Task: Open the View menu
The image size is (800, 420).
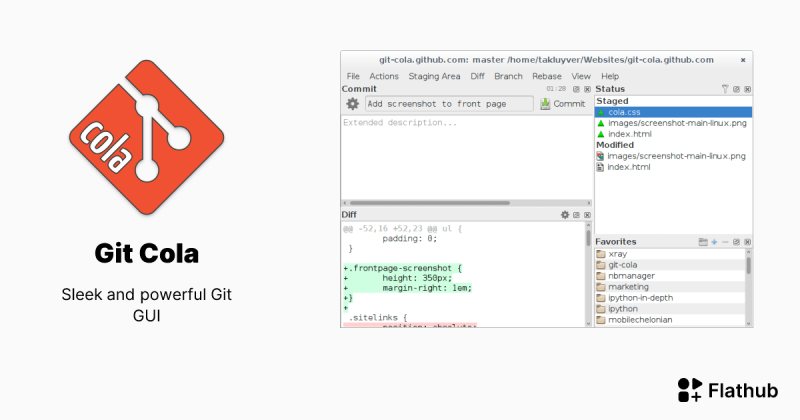Action: tap(581, 76)
